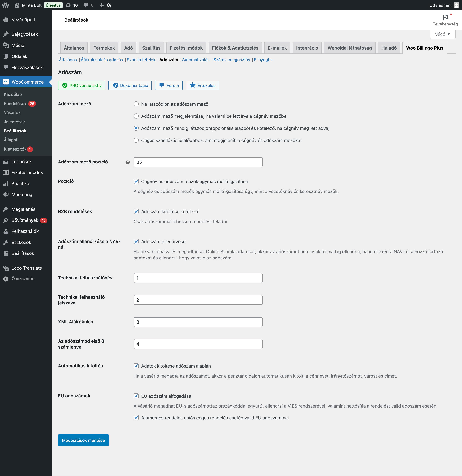The image size is (462, 476).
Task: Click the Eszközök wrench icon
Action: (6, 242)
